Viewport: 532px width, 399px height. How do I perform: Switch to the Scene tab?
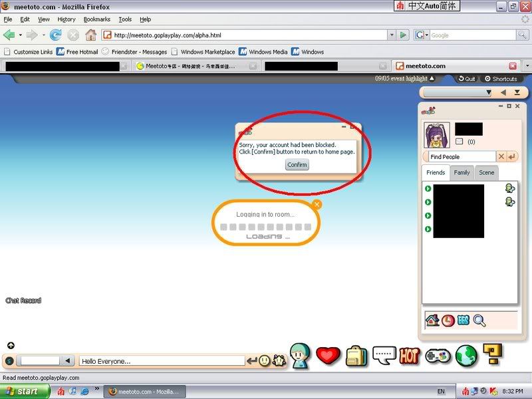tap(487, 172)
